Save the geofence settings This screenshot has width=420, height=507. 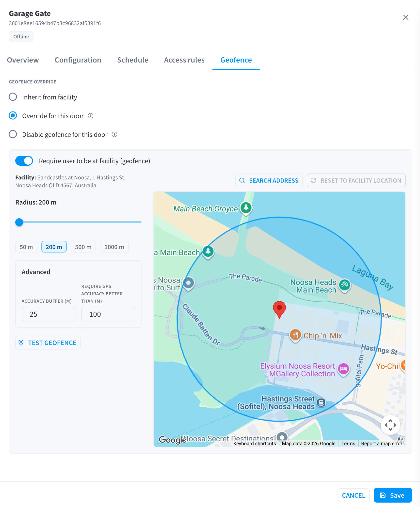coord(393,495)
